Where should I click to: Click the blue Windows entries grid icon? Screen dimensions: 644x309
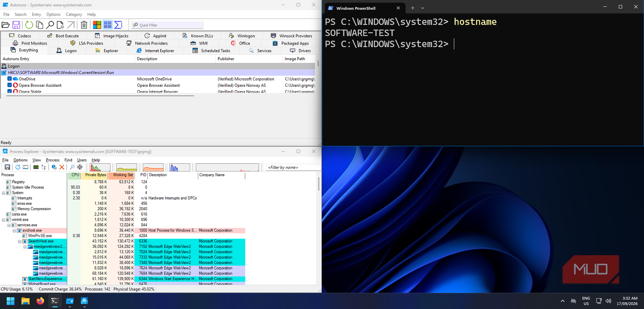point(107,25)
